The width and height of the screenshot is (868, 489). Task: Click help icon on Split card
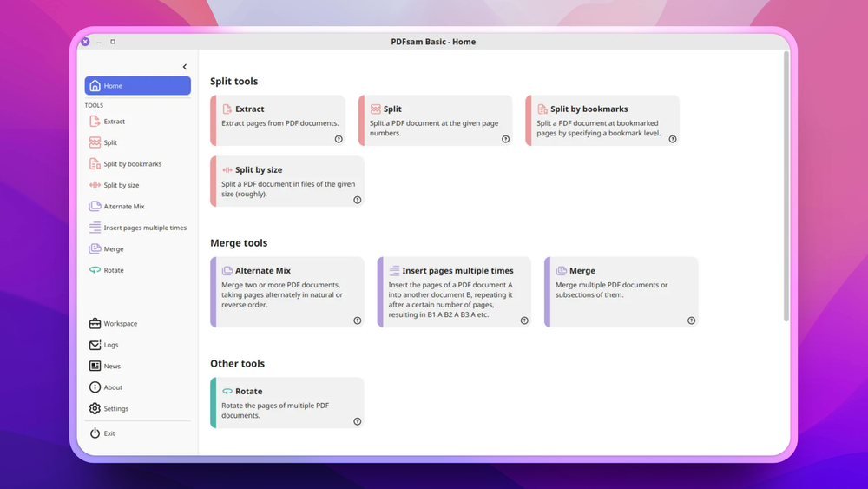click(505, 139)
